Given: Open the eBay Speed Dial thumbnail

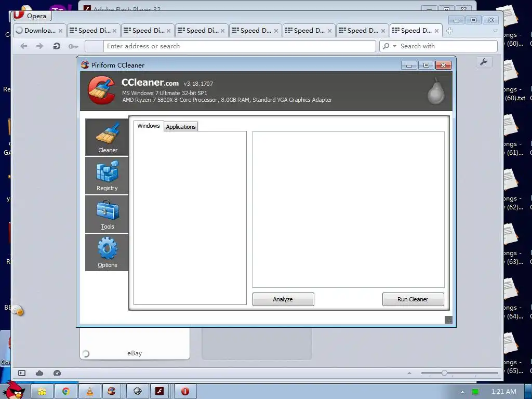Looking at the screenshot, I should point(135,344).
